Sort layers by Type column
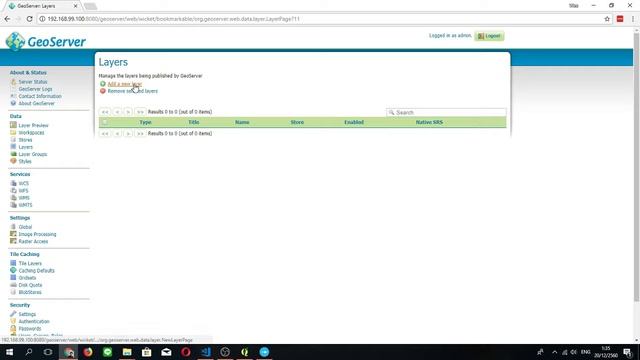640x360 pixels. coord(145,122)
